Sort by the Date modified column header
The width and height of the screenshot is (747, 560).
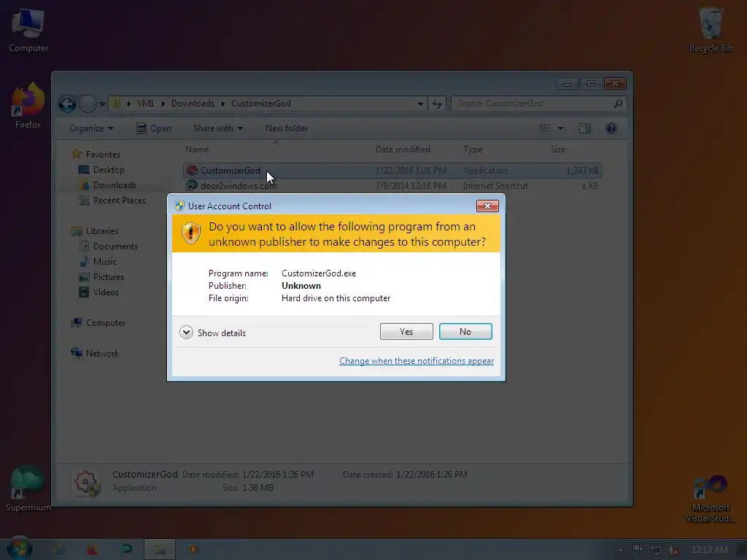pyautogui.click(x=403, y=149)
